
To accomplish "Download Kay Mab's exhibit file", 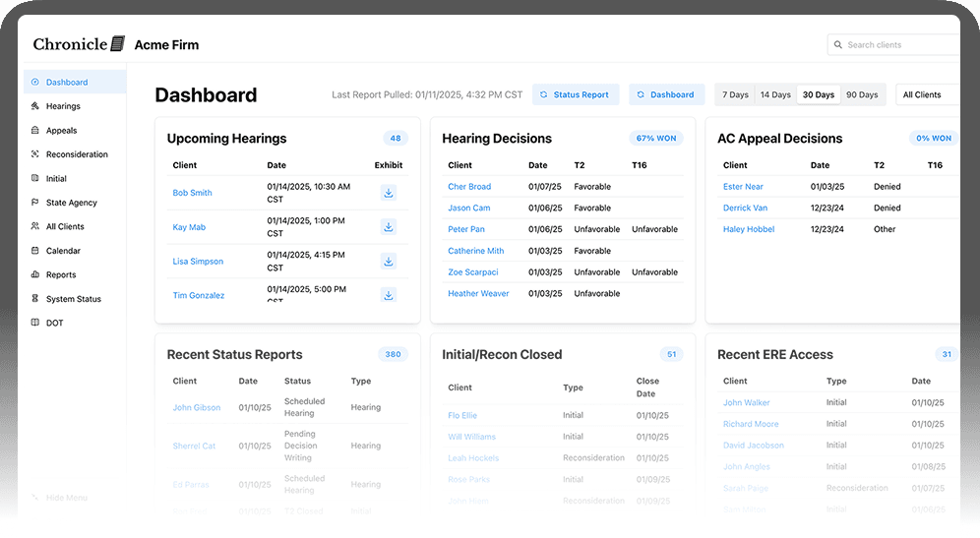I will click(x=388, y=227).
